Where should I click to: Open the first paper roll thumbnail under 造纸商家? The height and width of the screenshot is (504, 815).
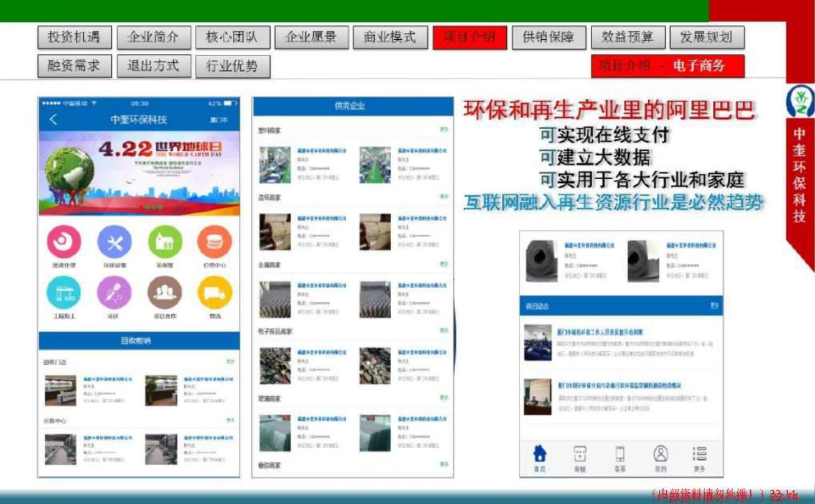(275, 232)
